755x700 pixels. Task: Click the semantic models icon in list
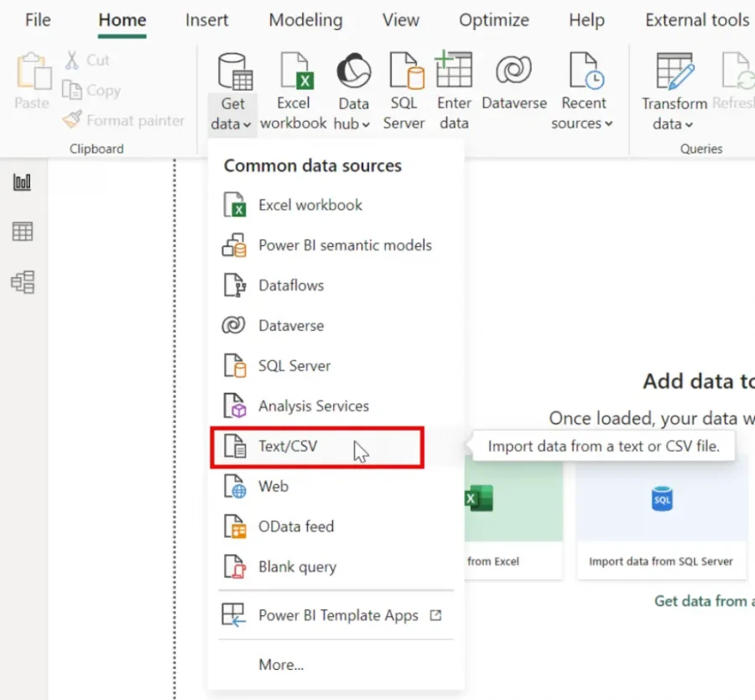coord(235,245)
